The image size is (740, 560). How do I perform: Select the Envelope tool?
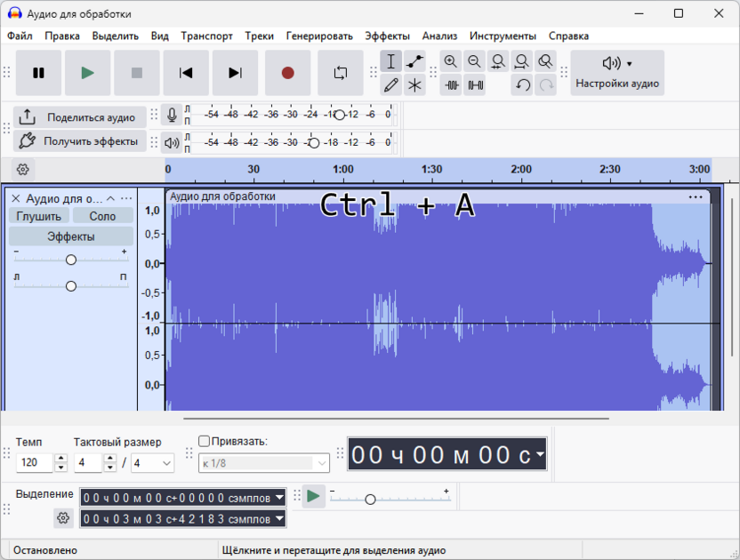point(414,61)
